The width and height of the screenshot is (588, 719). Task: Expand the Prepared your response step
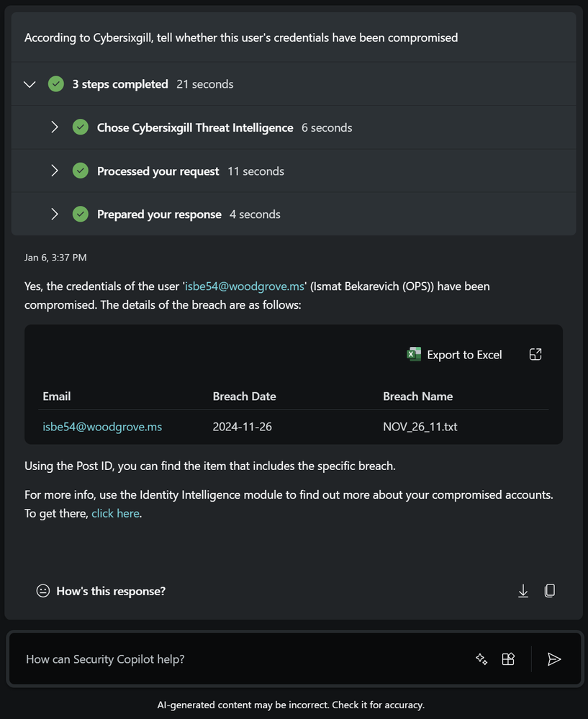tap(55, 214)
